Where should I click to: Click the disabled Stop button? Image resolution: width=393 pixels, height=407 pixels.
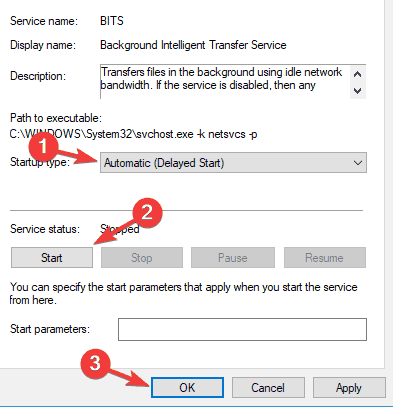pyautogui.click(x=142, y=257)
